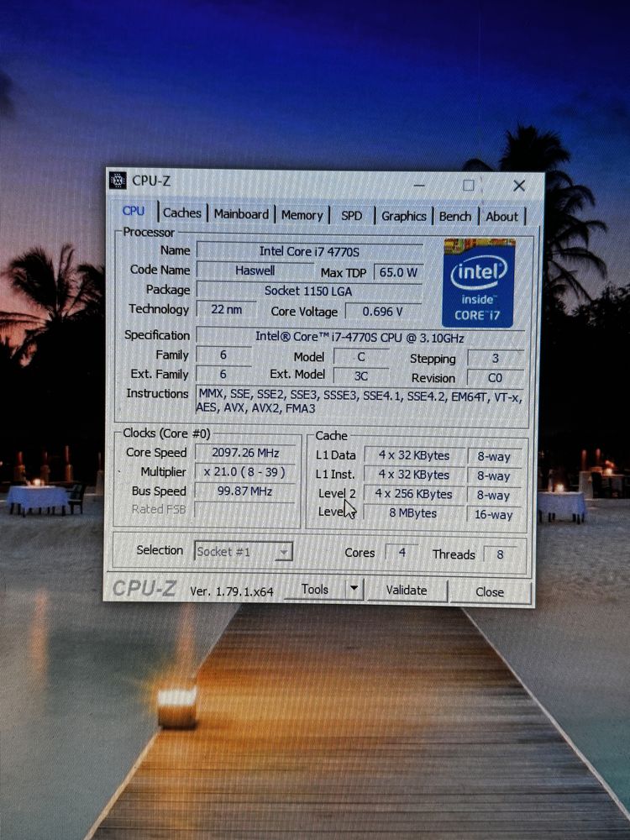Click the empty Rated FSB field

click(x=244, y=510)
